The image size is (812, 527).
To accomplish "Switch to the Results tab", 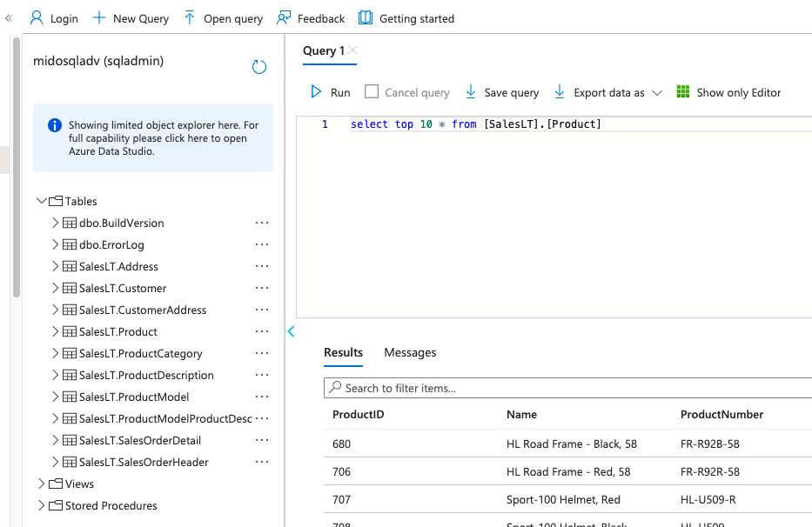I will 344,352.
